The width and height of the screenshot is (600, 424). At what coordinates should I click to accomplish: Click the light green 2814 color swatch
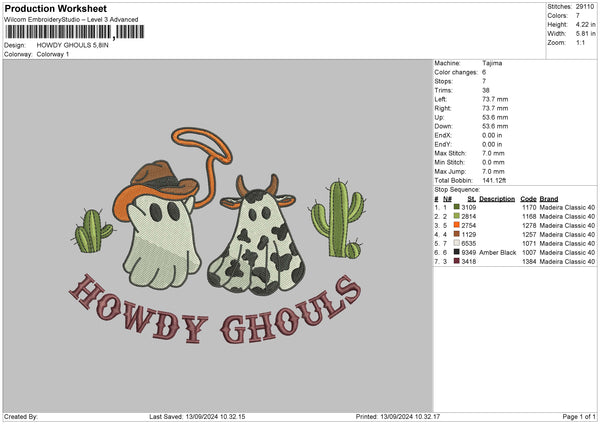(x=457, y=216)
